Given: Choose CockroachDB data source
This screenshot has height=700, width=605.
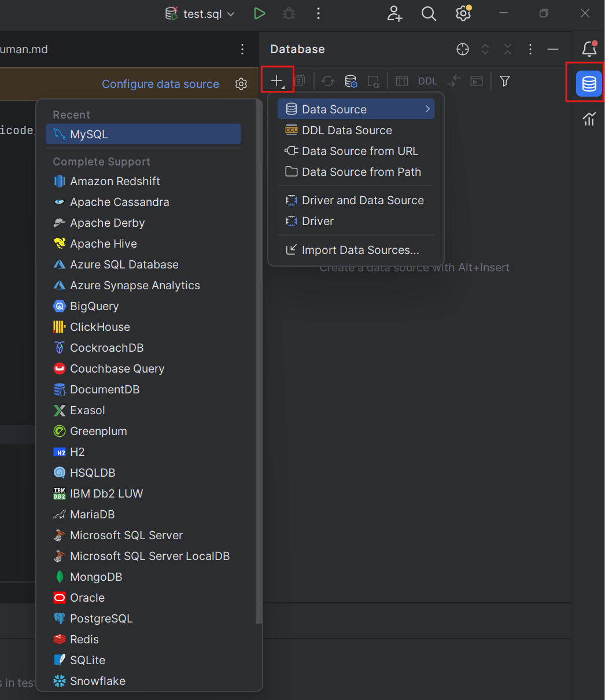Looking at the screenshot, I should [x=143, y=348].
